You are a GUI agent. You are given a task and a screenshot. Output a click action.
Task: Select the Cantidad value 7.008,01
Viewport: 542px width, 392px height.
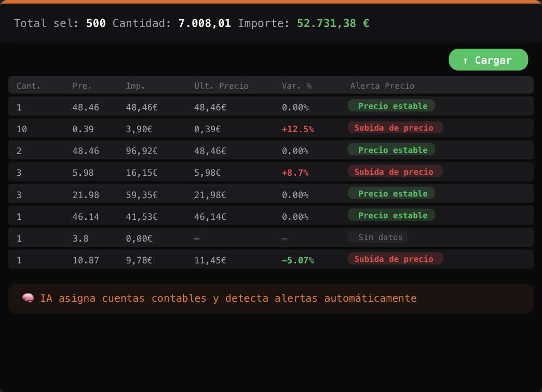pyautogui.click(x=205, y=23)
